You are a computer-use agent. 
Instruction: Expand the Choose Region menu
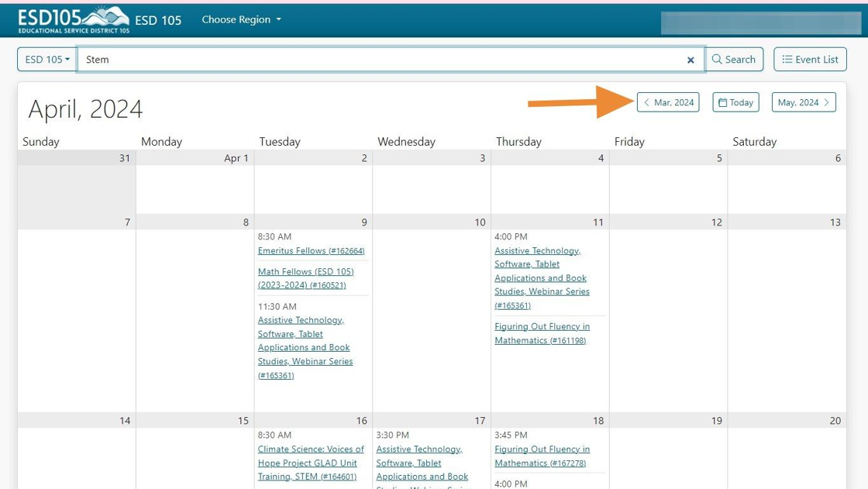[241, 19]
